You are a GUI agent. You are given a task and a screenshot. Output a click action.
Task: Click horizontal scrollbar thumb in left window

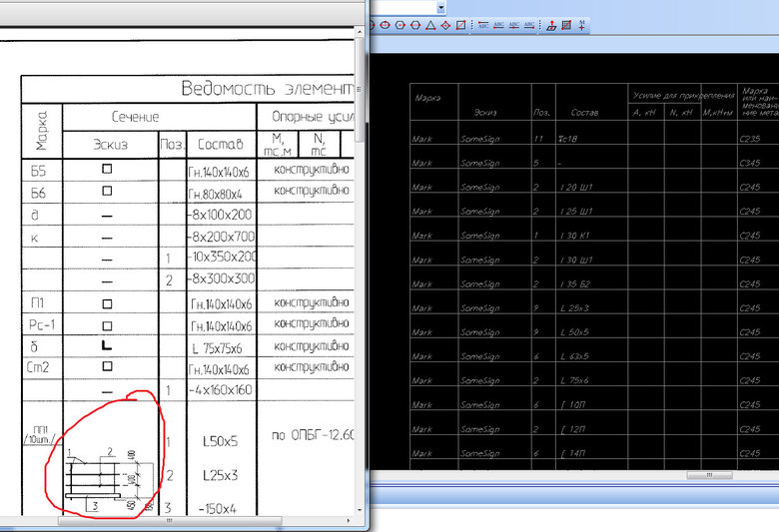point(170,521)
